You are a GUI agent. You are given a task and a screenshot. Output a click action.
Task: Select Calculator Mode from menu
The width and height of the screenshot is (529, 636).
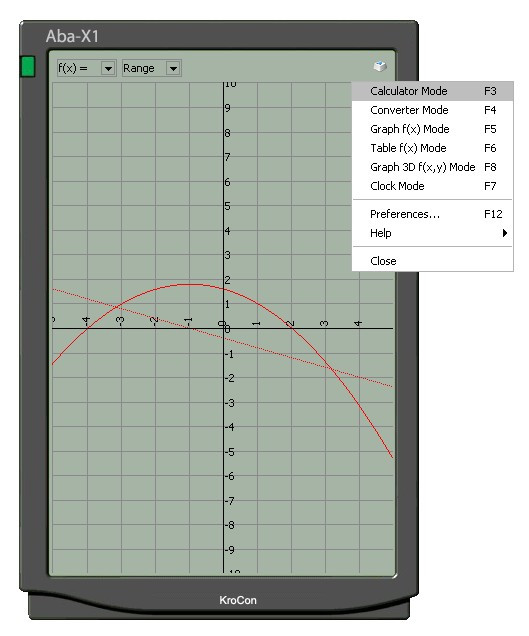coord(432,91)
